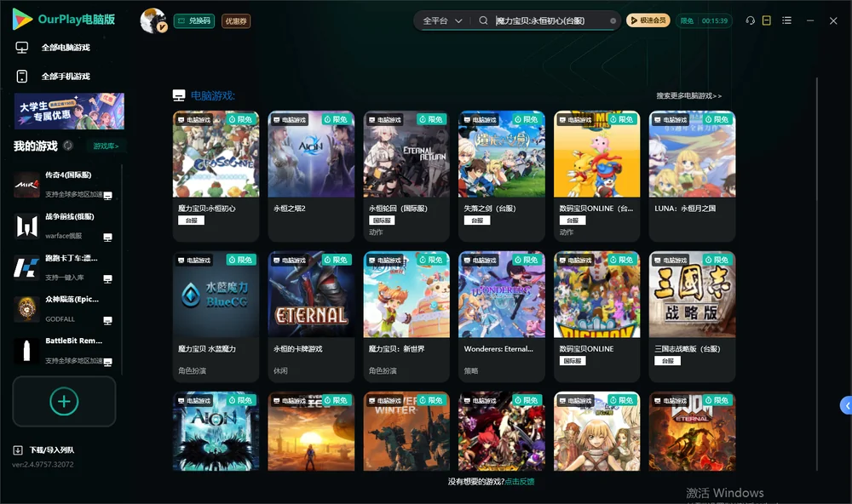Click the monitor icon on the 跑跑卡丁车 row
852x504 pixels.
[107, 279]
